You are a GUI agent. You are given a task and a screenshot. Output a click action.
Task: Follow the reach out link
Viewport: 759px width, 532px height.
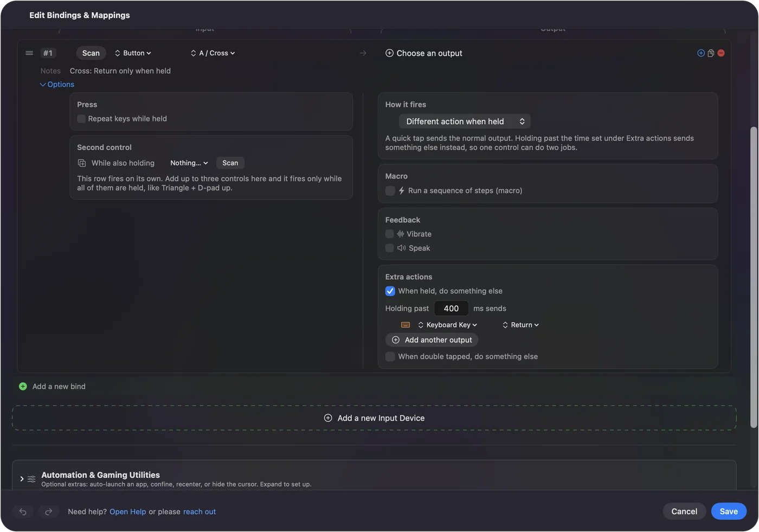200,512
